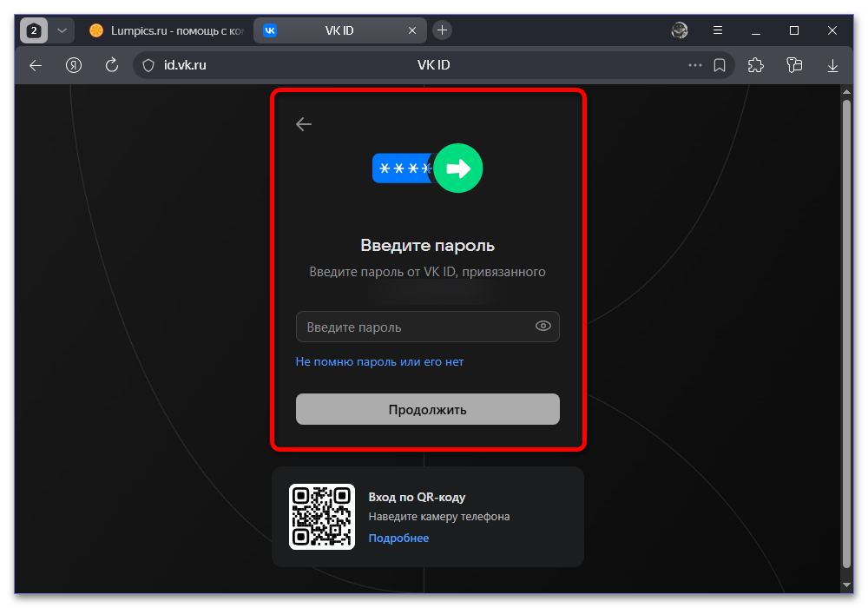Open the 'Подробнее' link for QR login

coord(398,539)
